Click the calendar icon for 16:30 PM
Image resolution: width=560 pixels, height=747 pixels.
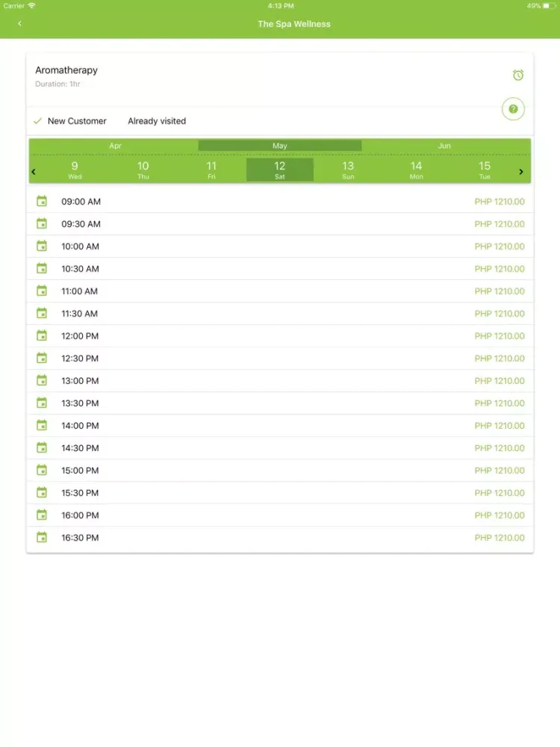(x=42, y=537)
